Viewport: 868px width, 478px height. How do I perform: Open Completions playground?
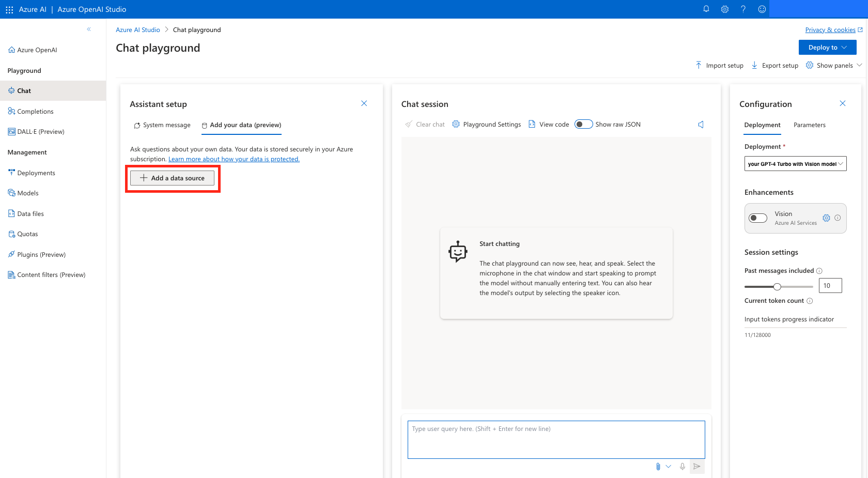31,111
